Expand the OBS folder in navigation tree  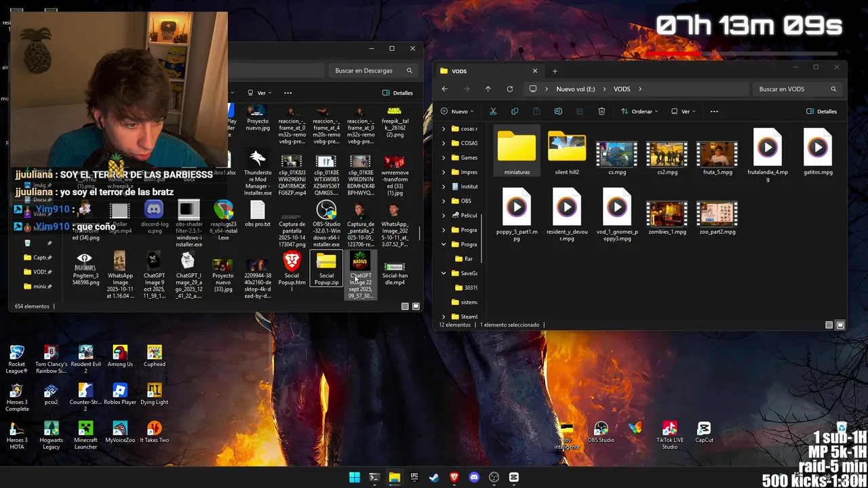[444, 201]
